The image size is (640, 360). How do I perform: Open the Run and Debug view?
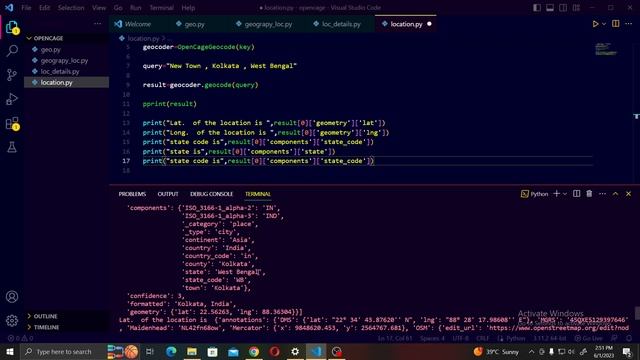(12, 99)
